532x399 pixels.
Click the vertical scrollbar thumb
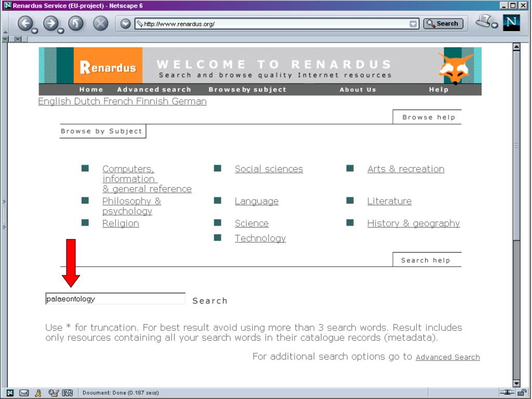click(516, 146)
